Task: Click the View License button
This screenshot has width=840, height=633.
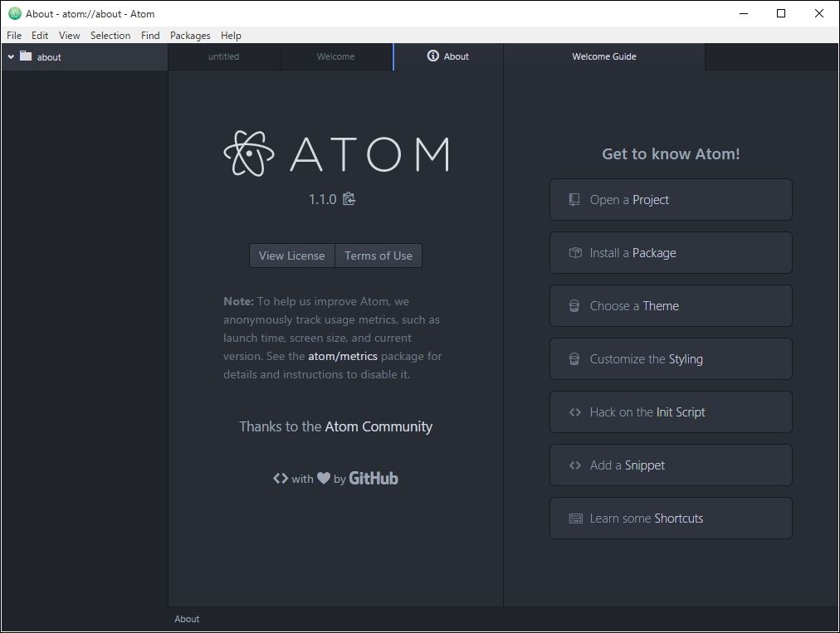Action: tap(291, 256)
